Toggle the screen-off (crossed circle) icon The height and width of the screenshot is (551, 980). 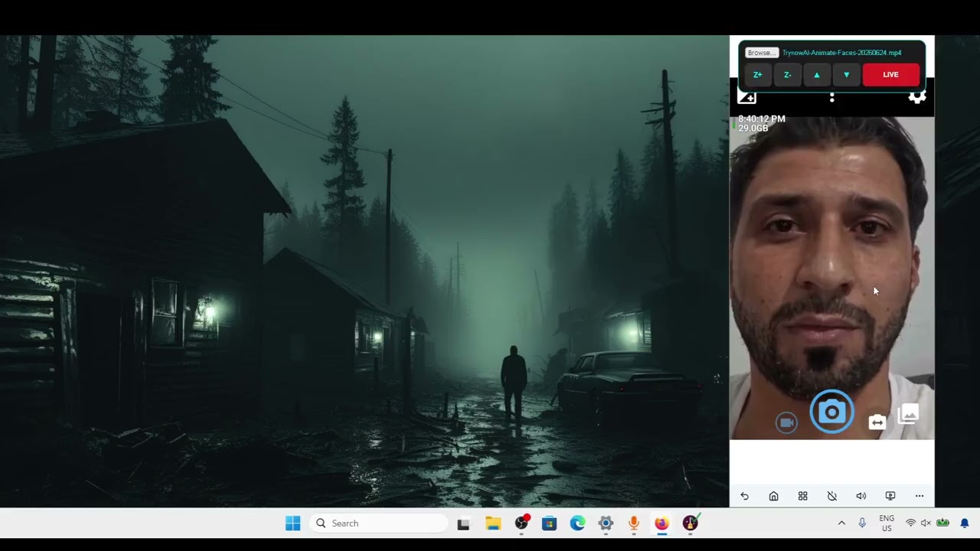pos(831,496)
